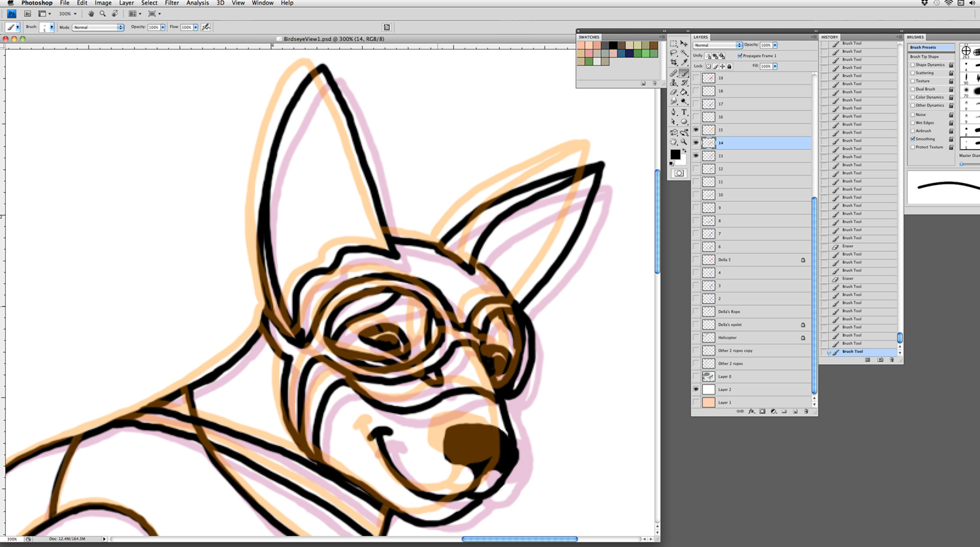Select the Paint Bucket tool

pos(683,92)
